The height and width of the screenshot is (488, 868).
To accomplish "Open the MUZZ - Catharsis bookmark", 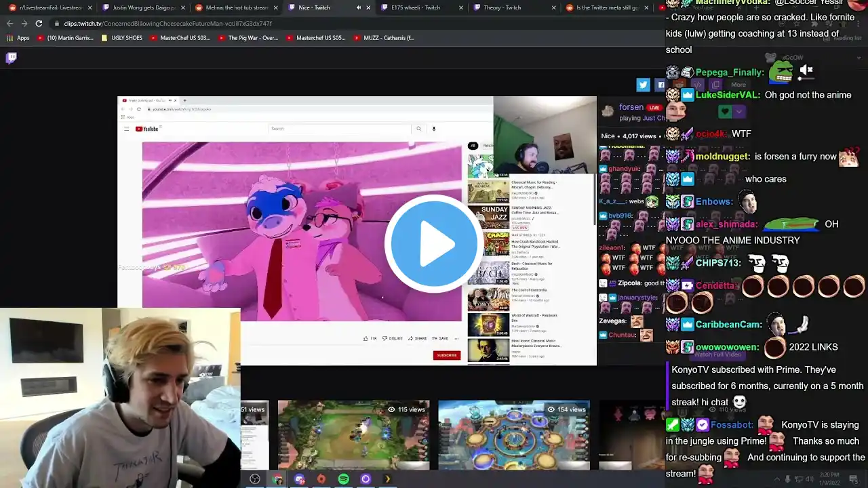I will click(383, 38).
